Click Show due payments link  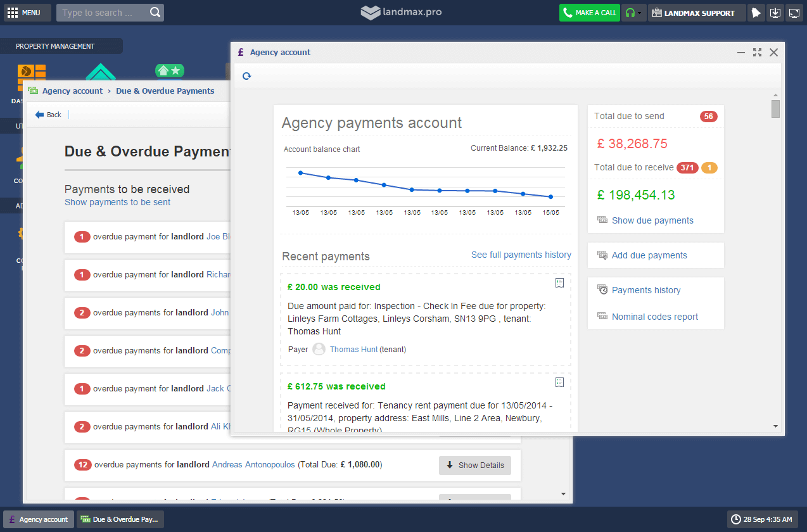pyautogui.click(x=652, y=220)
